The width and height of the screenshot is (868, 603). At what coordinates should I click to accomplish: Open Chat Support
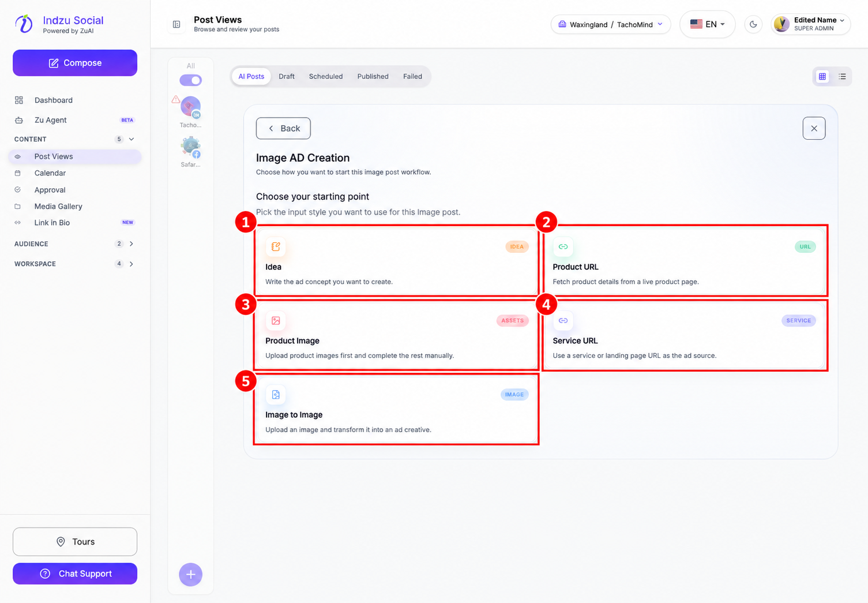click(x=75, y=574)
